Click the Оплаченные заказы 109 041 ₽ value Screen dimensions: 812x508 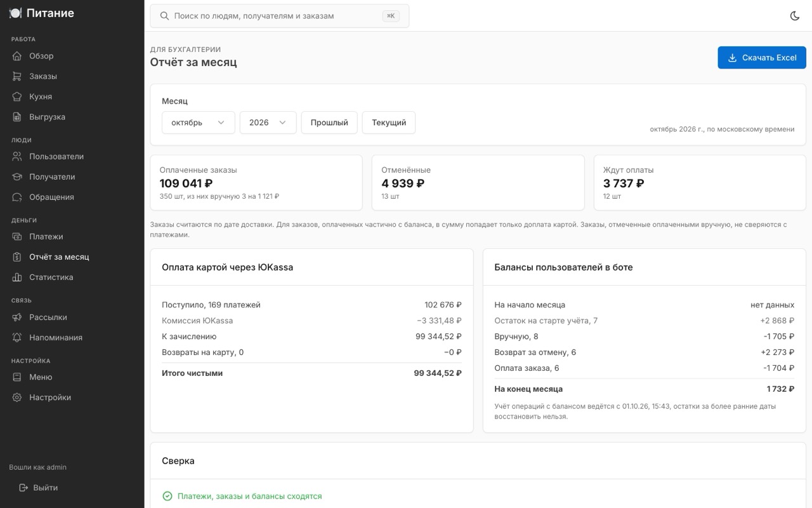(186, 184)
